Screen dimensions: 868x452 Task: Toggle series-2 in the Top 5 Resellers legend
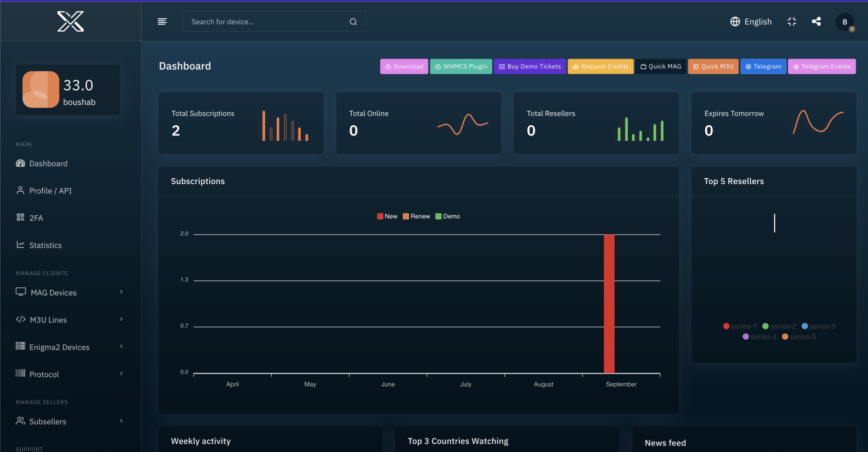tap(780, 326)
